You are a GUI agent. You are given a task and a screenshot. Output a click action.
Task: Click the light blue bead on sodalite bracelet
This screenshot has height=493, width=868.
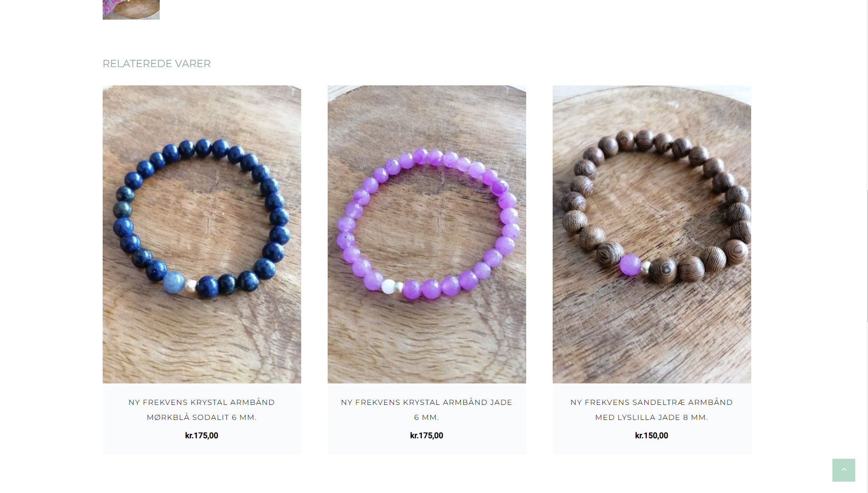click(x=174, y=282)
